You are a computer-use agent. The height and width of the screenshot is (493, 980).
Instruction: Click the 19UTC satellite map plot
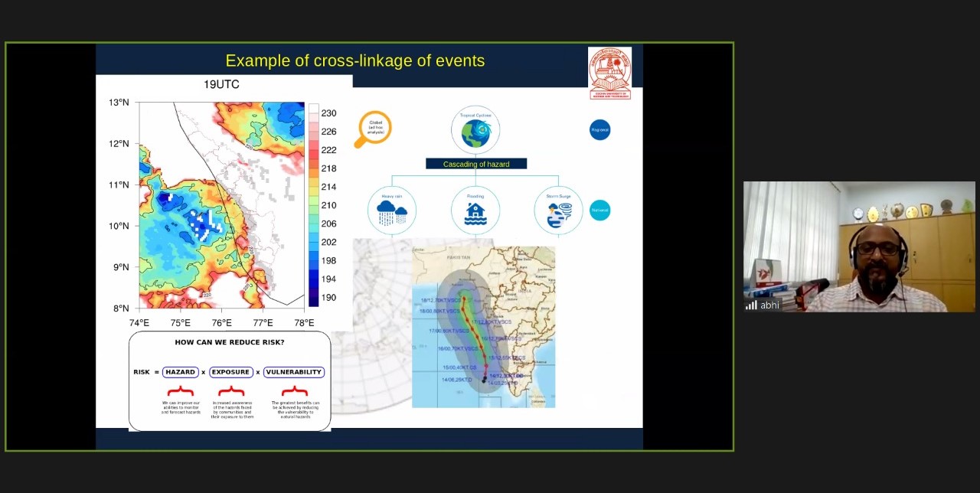point(221,205)
